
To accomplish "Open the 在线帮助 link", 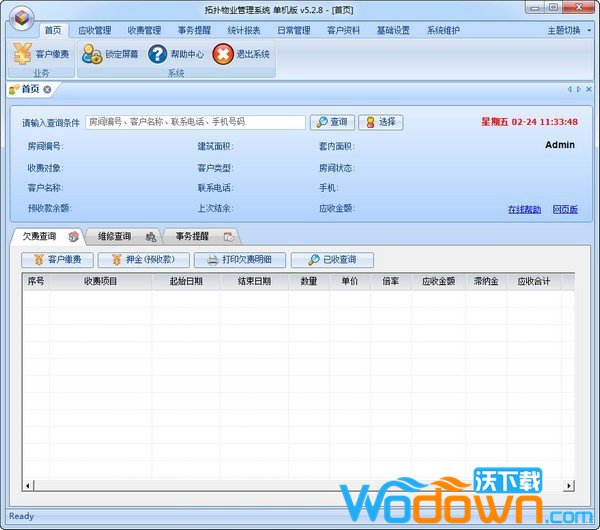I will point(524,209).
